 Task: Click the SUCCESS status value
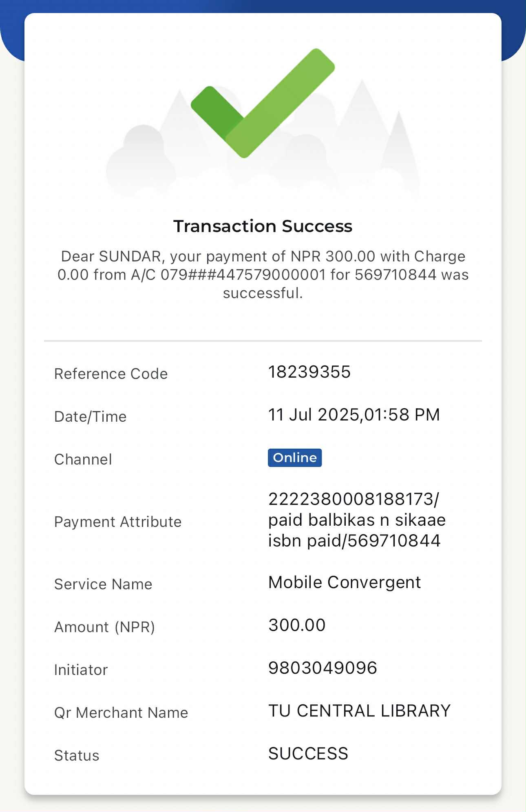(308, 754)
